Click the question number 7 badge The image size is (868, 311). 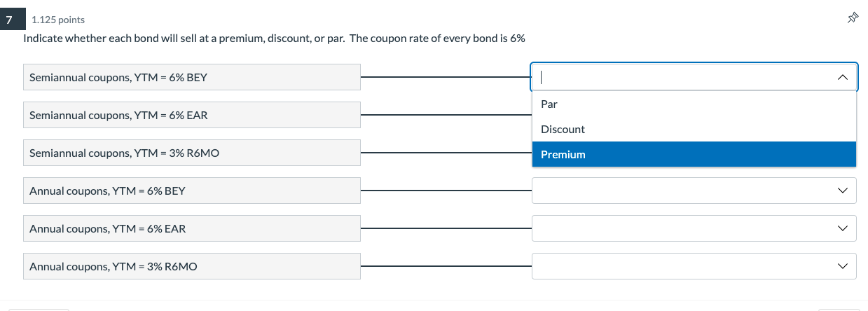click(8, 20)
